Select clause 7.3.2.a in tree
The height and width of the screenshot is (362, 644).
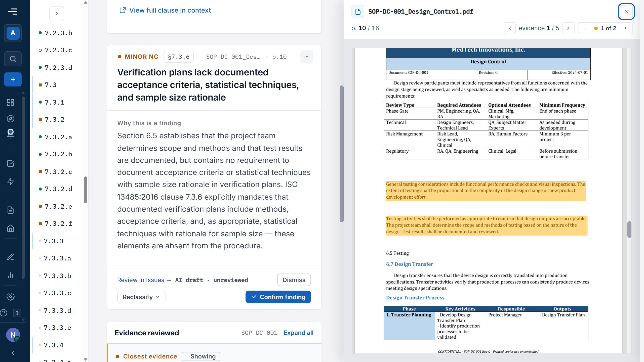[56, 137]
